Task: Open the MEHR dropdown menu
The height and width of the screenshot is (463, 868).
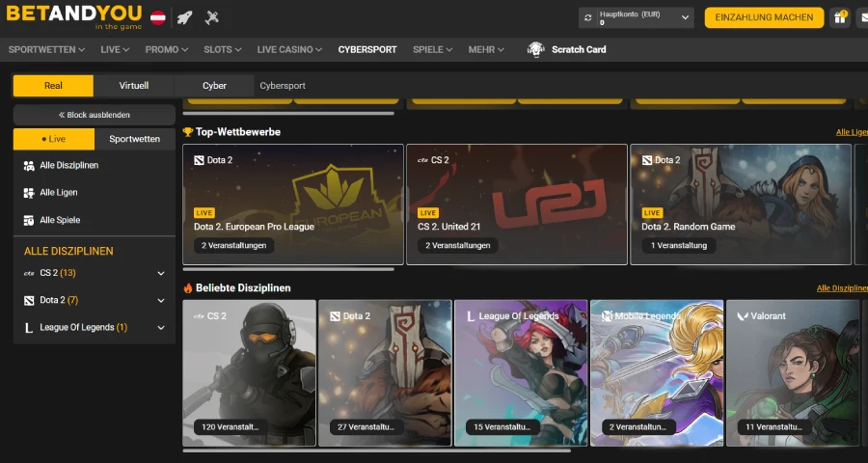Action: 486,50
